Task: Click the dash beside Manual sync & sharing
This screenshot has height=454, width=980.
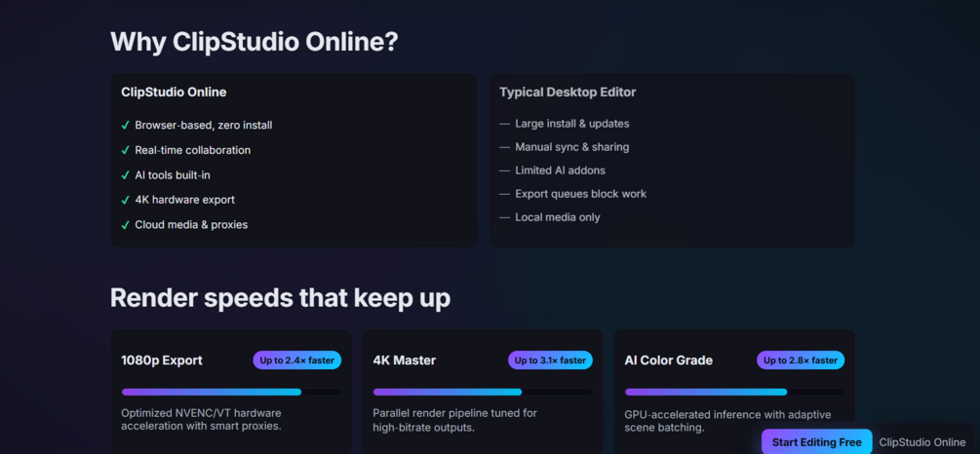Action: [x=504, y=147]
